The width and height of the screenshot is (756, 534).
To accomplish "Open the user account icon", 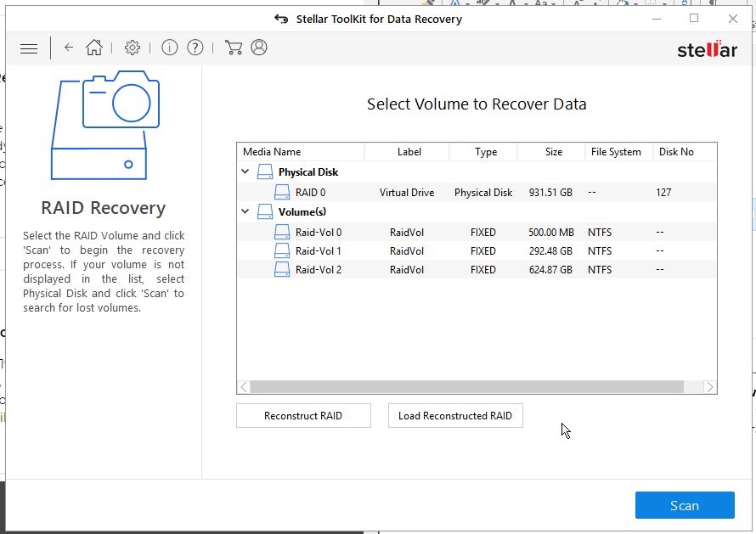I will tap(259, 48).
